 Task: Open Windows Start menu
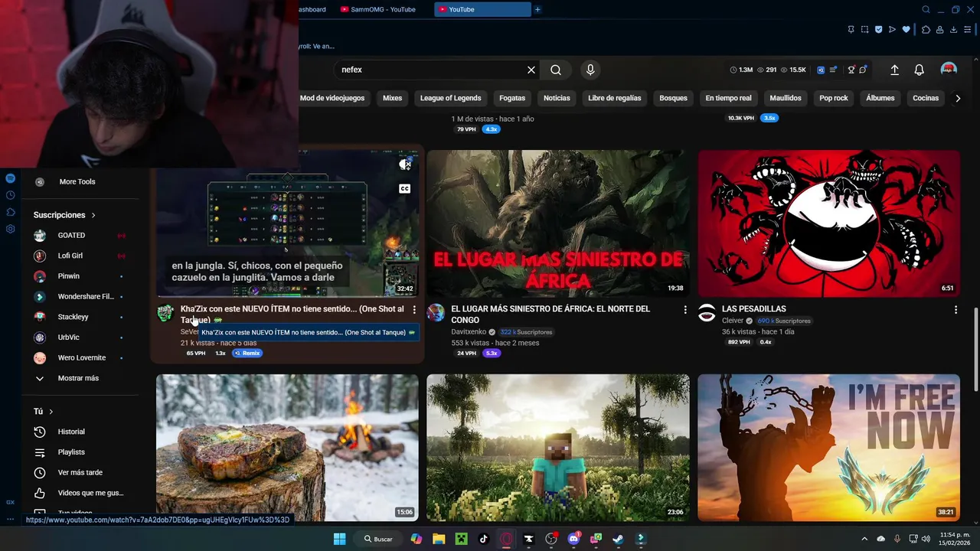339,539
